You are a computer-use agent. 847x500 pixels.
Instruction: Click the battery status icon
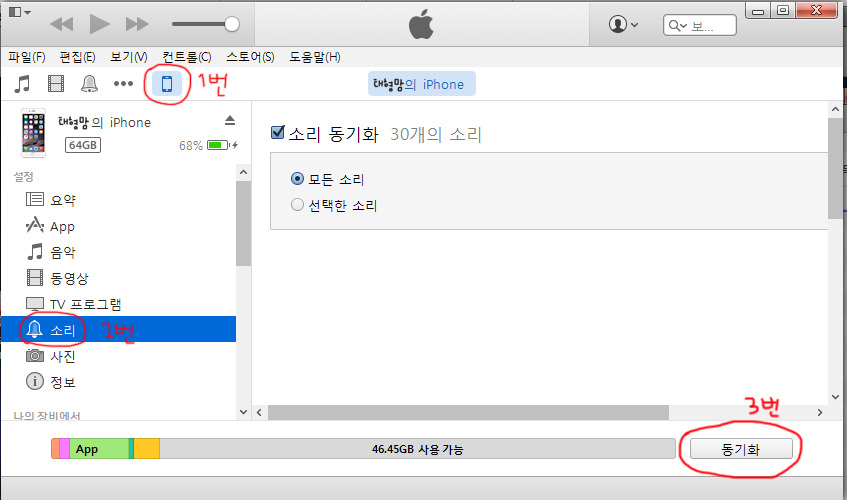(222, 145)
